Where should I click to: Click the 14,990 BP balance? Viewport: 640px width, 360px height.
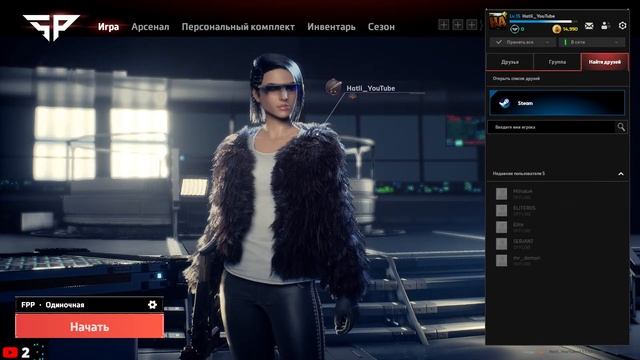[x=570, y=29]
